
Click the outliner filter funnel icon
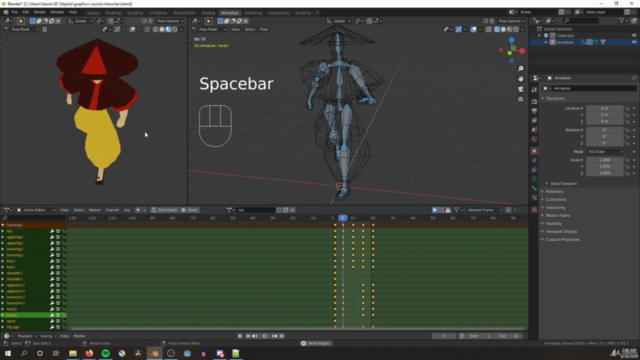621,20
